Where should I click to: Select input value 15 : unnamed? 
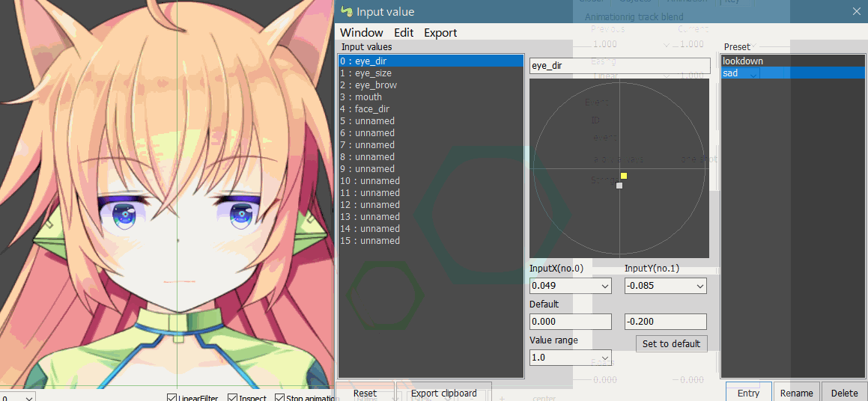pyautogui.click(x=431, y=241)
